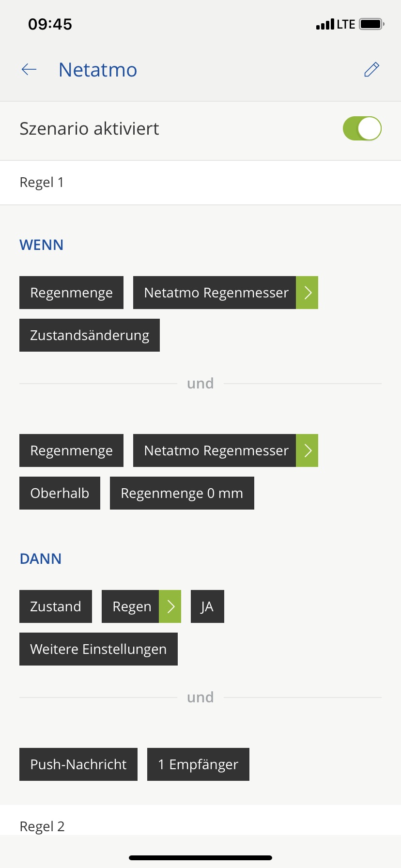Viewport: 401px width, 868px height.
Task: Expand the Regen state chevron
Action: (170, 606)
